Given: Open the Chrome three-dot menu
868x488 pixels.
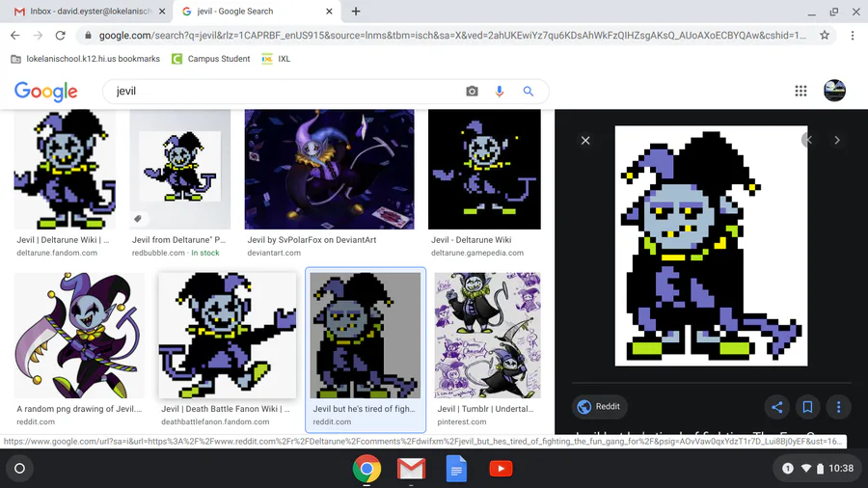Looking at the screenshot, I should [x=853, y=36].
